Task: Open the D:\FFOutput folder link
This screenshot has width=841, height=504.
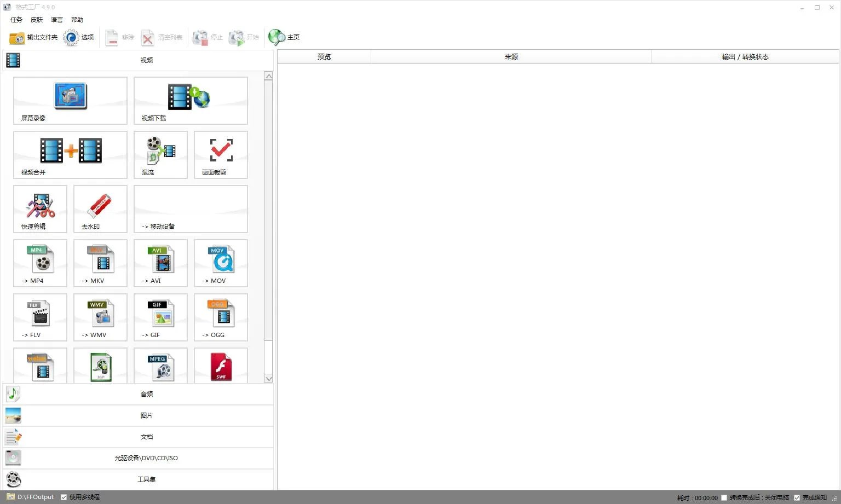Action: point(35,497)
